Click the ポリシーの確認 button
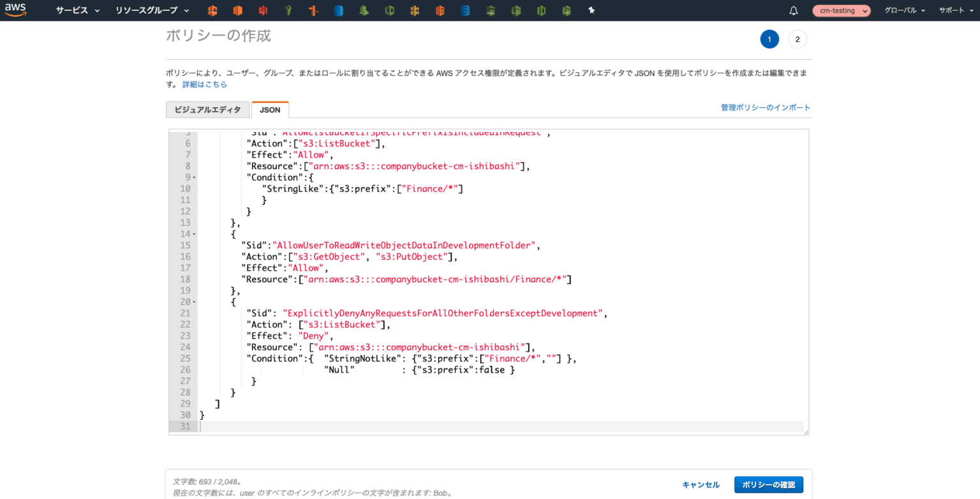The height and width of the screenshot is (499, 980). 769,484
